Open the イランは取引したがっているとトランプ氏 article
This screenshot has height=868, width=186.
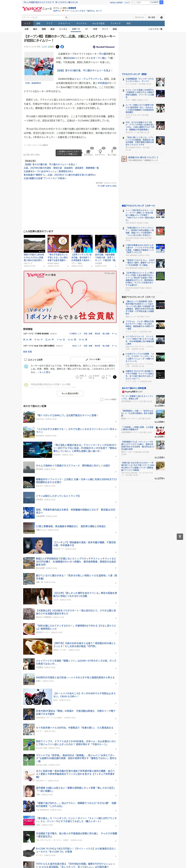point(58,496)
